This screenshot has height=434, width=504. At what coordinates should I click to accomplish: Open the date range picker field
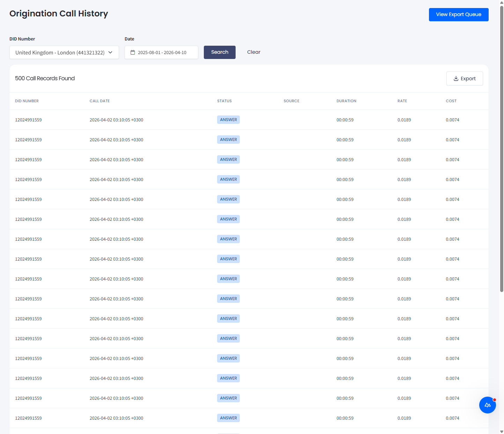tap(161, 52)
